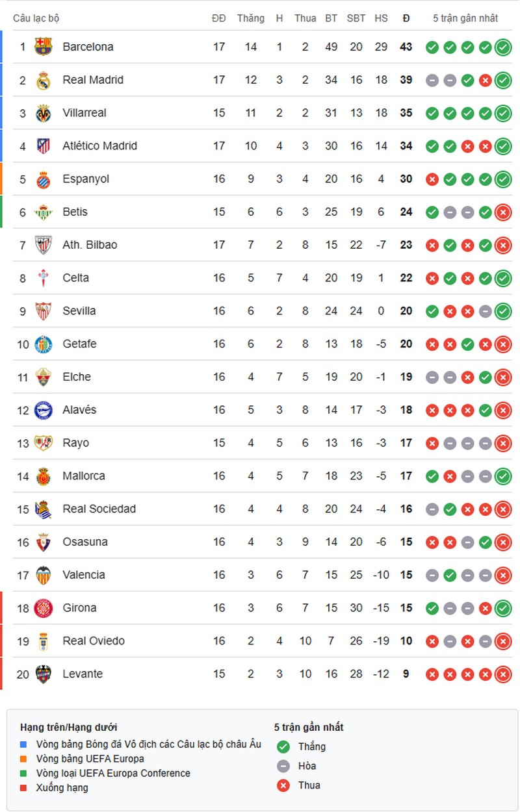Click Levante's latest loss result circle
This screenshot has height=812, width=520.
tap(502, 674)
